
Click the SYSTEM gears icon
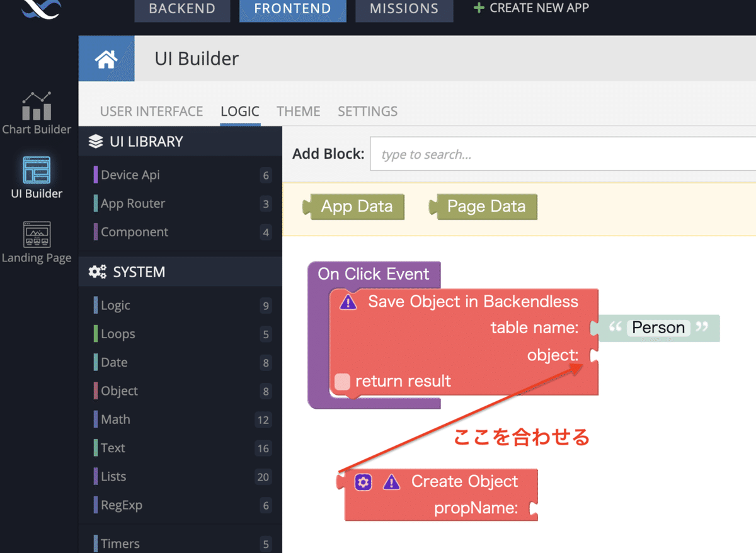(x=97, y=272)
